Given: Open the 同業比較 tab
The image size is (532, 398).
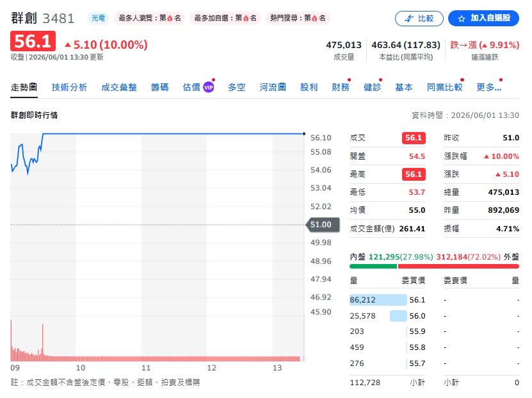Looking at the screenshot, I should 445,88.
